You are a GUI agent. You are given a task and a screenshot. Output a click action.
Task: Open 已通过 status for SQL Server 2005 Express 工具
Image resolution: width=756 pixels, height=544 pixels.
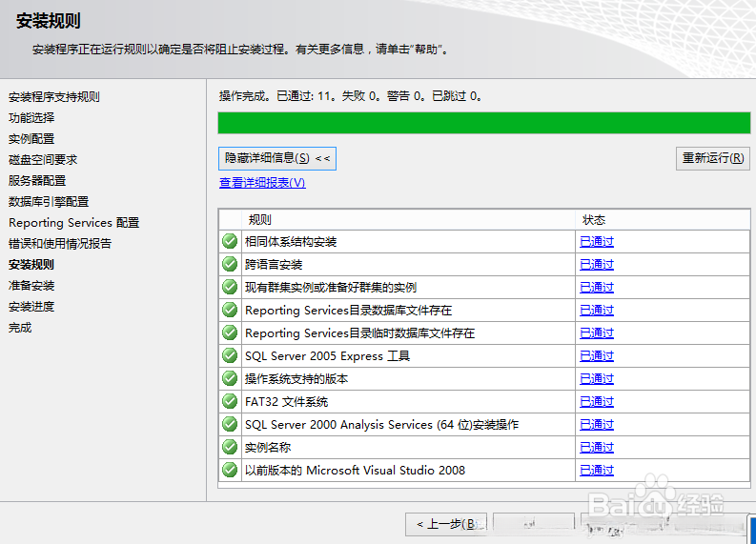597,355
